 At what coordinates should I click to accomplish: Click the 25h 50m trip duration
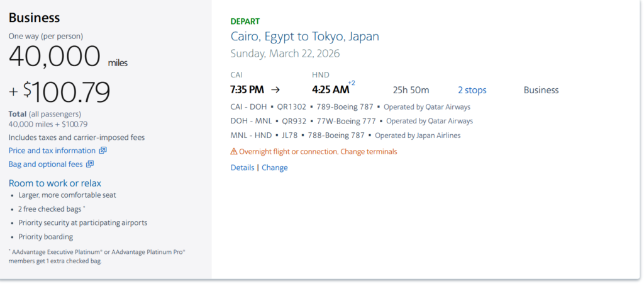click(411, 90)
